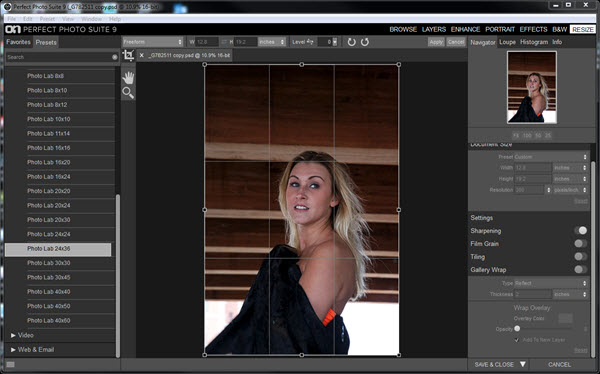Screen dimensions: 600x374
Task: Click the presets list vertical scrollbar
Action: click(x=118, y=276)
